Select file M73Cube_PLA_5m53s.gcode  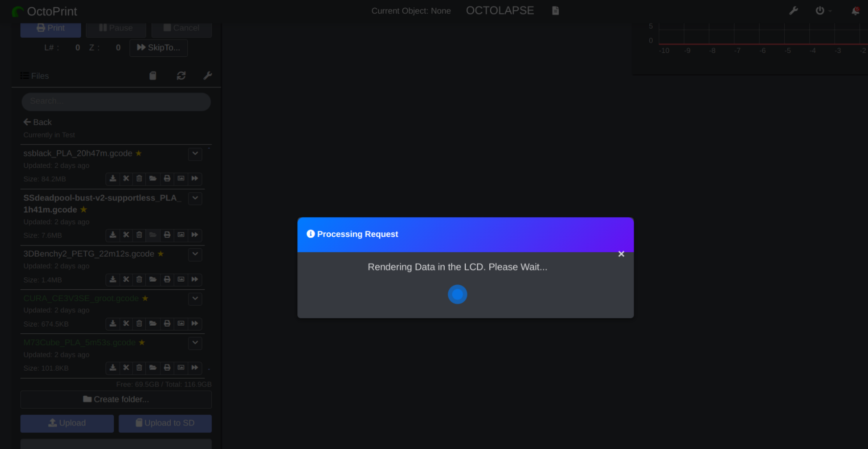[79, 342]
